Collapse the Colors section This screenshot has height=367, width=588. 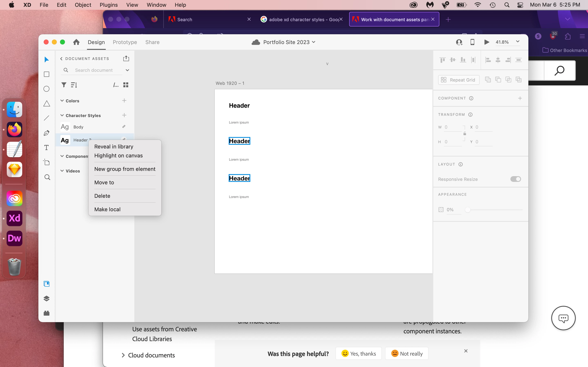(x=62, y=101)
